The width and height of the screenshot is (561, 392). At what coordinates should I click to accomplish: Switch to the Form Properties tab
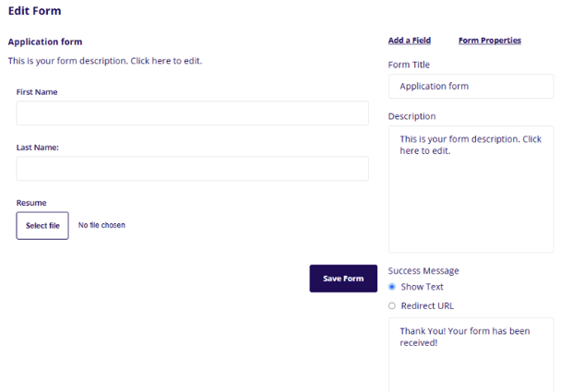pos(489,41)
